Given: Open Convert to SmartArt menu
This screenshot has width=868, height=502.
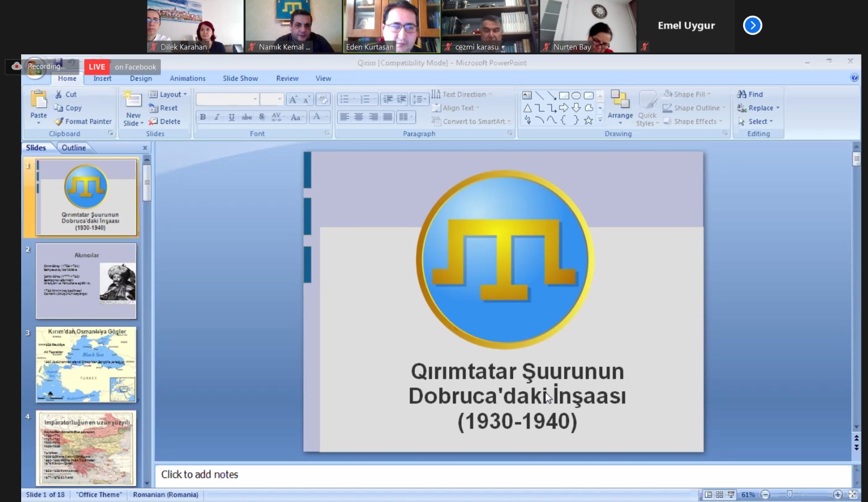Looking at the screenshot, I should 471,122.
